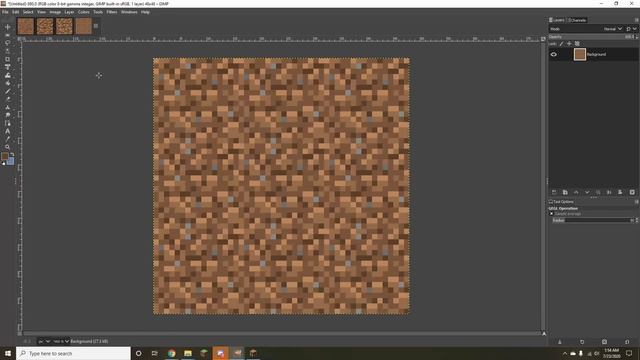The image size is (640, 360).
Task: Create a new layer group
Action: tap(565, 192)
